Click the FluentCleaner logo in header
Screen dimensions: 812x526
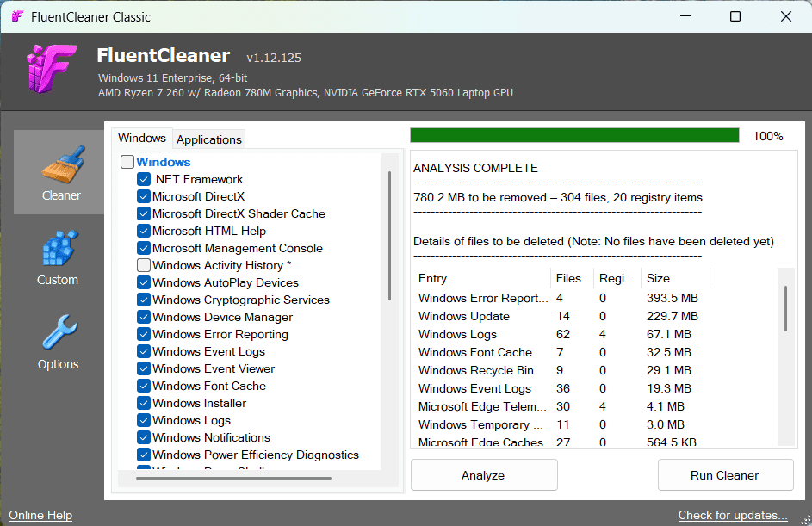pos(53,69)
